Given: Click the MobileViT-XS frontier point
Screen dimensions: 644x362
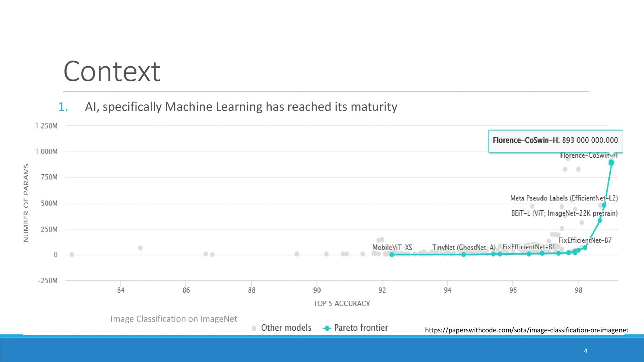Looking at the screenshot, I should [391, 255].
